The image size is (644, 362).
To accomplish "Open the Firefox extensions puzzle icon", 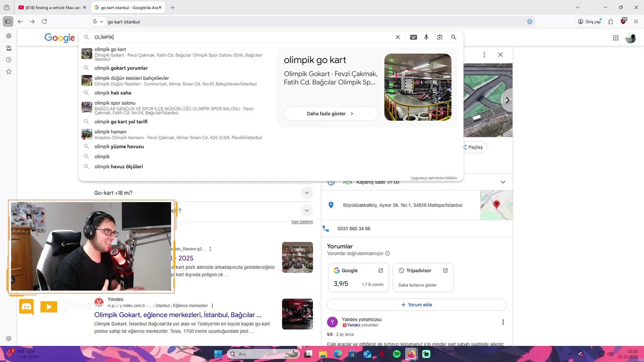I will pos(610,22).
